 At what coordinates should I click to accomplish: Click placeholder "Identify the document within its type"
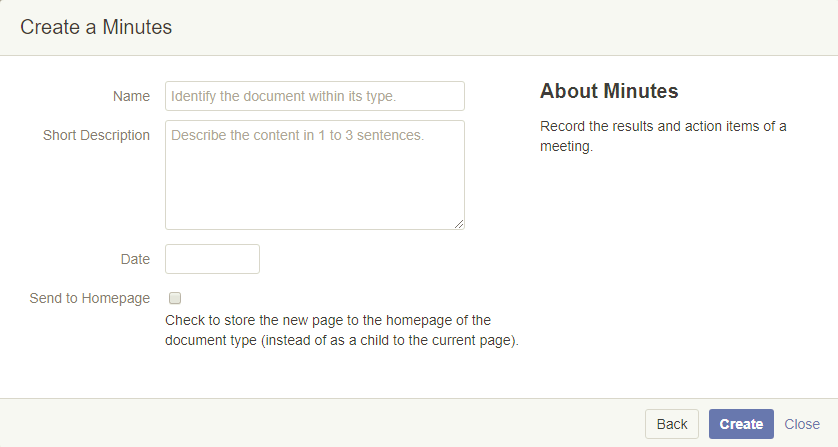point(284,97)
